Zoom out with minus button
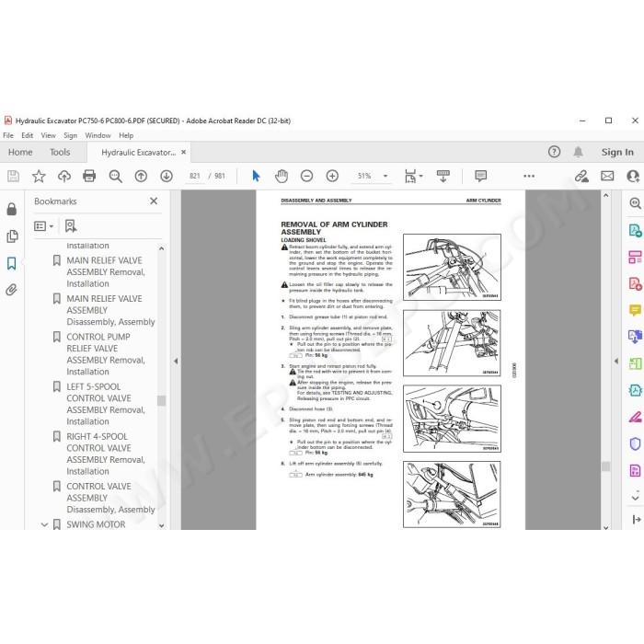644x644 pixels. coord(306,177)
